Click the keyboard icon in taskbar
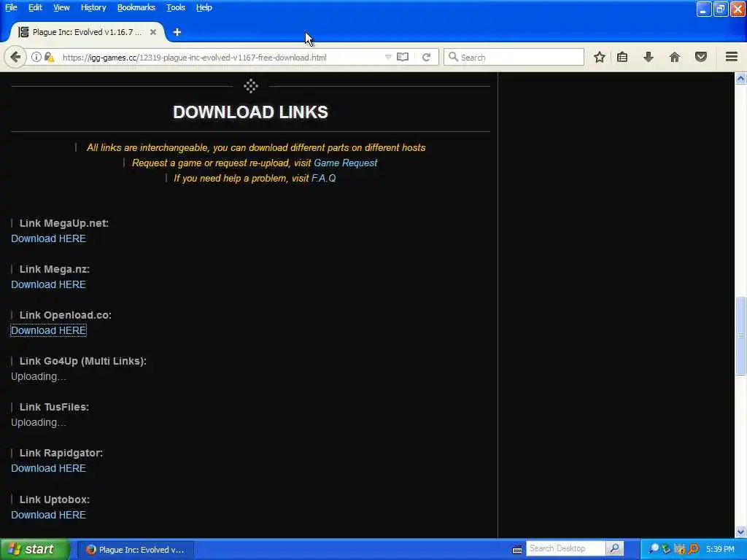Screen dimensions: 747x560 coord(517,550)
